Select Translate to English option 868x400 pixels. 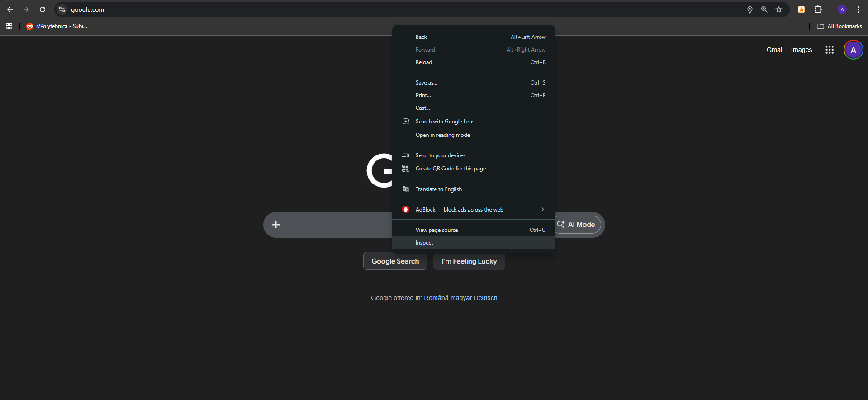click(438, 189)
